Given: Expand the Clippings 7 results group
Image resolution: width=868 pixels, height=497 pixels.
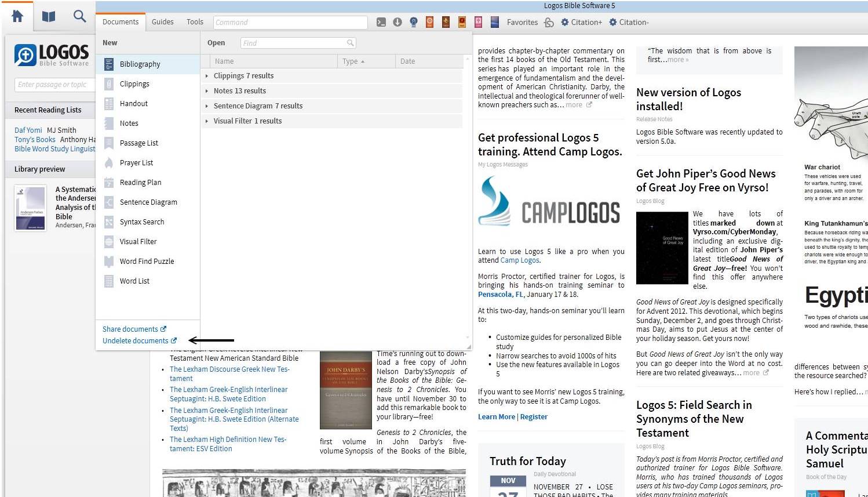Looking at the screenshot, I should pyautogui.click(x=331, y=75).
